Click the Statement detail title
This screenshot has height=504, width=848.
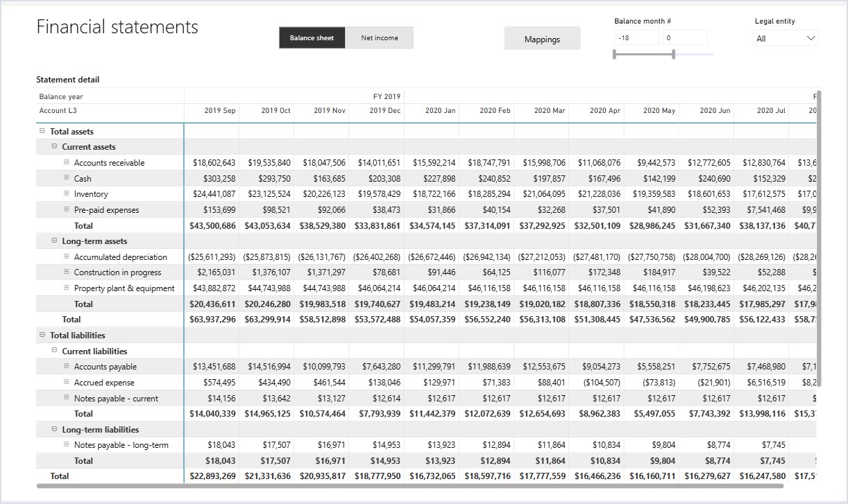(68, 80)
